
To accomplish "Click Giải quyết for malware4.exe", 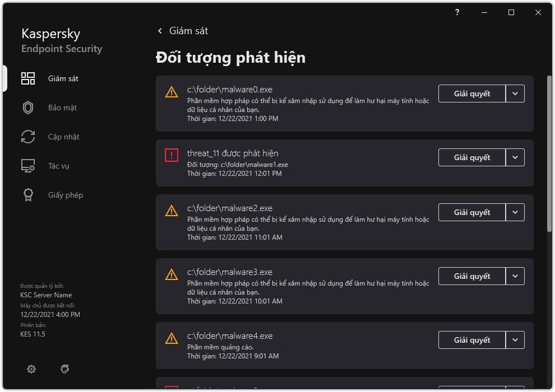I will [471, 340].
